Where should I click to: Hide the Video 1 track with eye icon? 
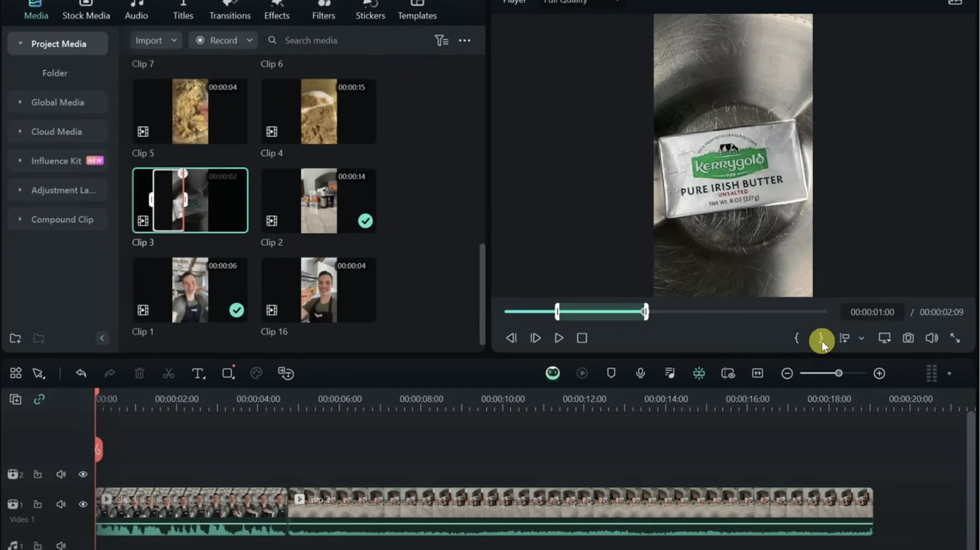[x=83, y=504]
